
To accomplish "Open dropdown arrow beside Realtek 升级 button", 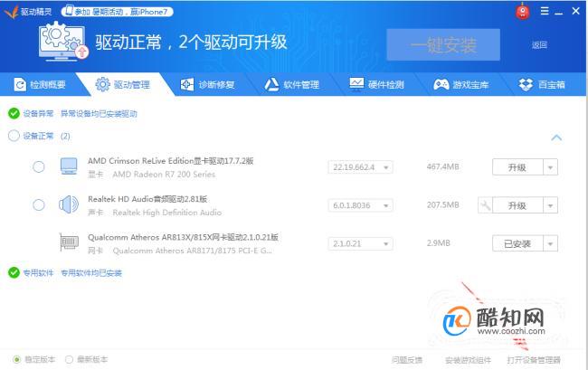I will pos(550,205).
